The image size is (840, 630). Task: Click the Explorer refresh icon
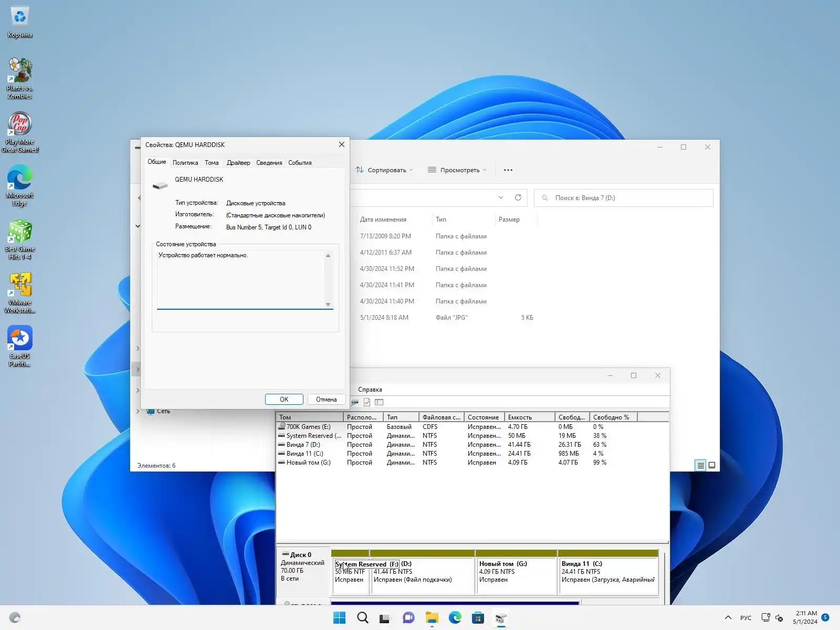(x=518, y=198)
